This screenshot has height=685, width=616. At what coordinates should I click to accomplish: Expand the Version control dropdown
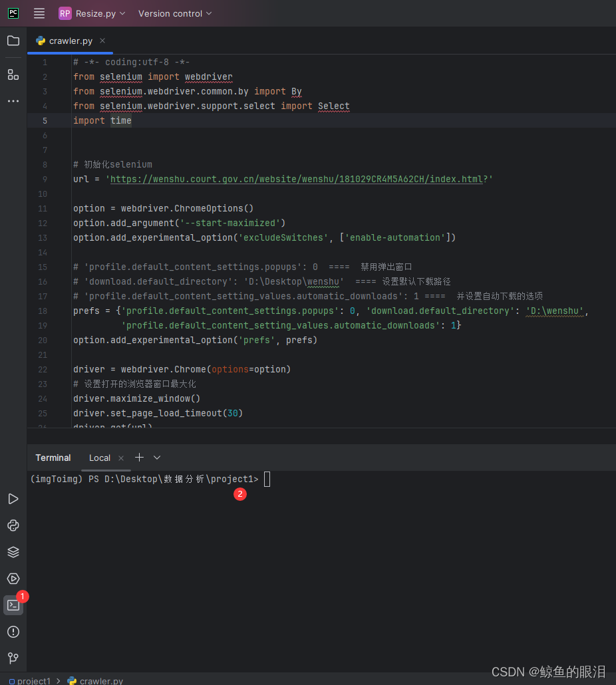(175, 13)
